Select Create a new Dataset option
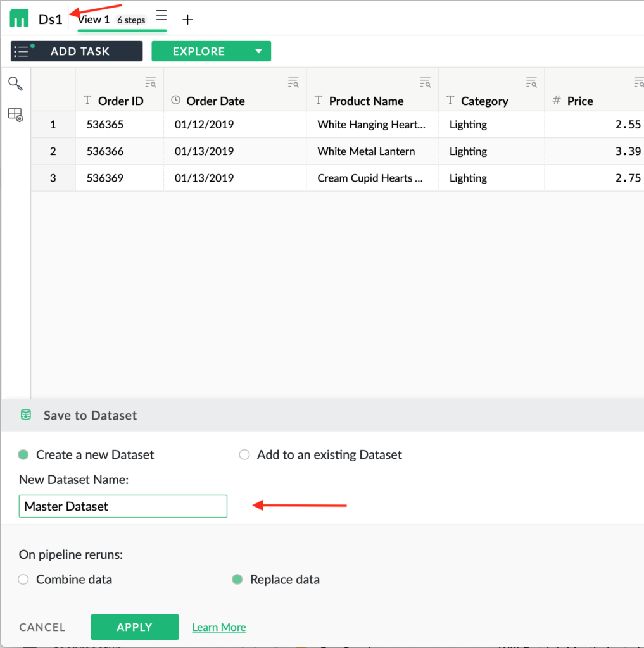Image resolution: width=644 pixels, height=648 pixels. (23, 454)
